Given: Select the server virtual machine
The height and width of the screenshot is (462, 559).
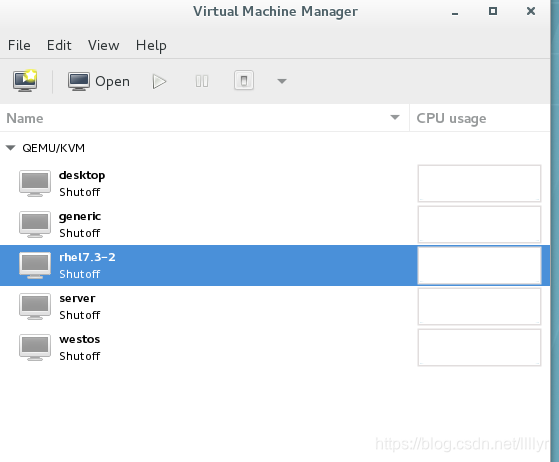Looking at the screenshot, I should (275, 306).
